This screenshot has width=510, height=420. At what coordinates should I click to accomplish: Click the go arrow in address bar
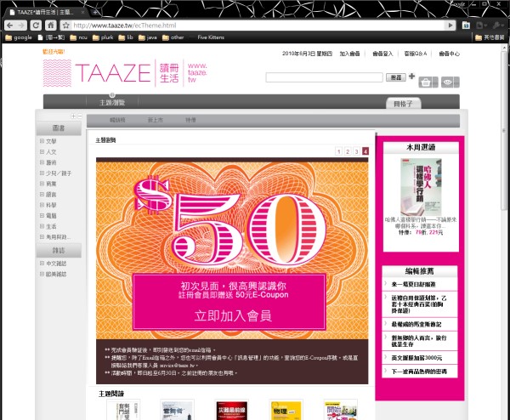pos(450,26)
